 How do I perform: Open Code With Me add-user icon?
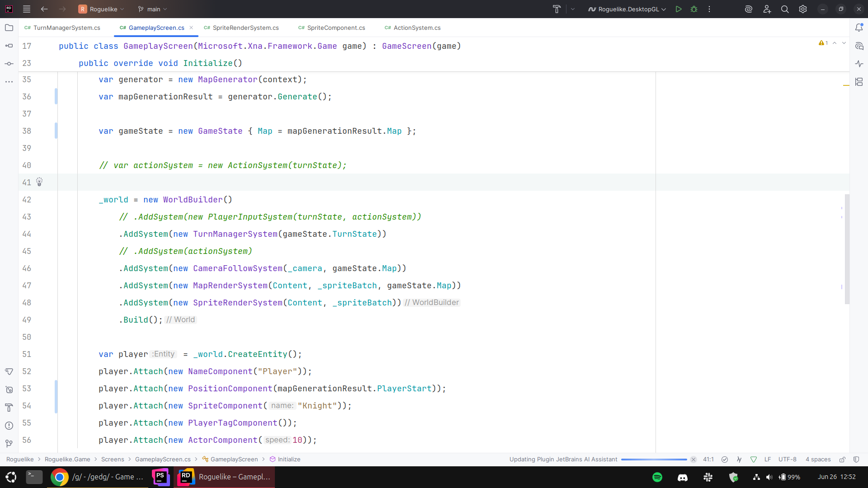point(767,9)
